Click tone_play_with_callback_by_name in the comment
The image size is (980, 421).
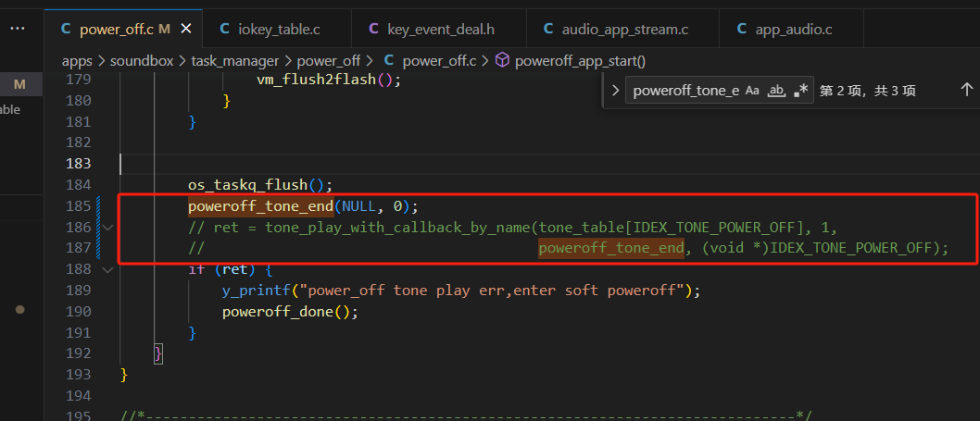point(397,227)
